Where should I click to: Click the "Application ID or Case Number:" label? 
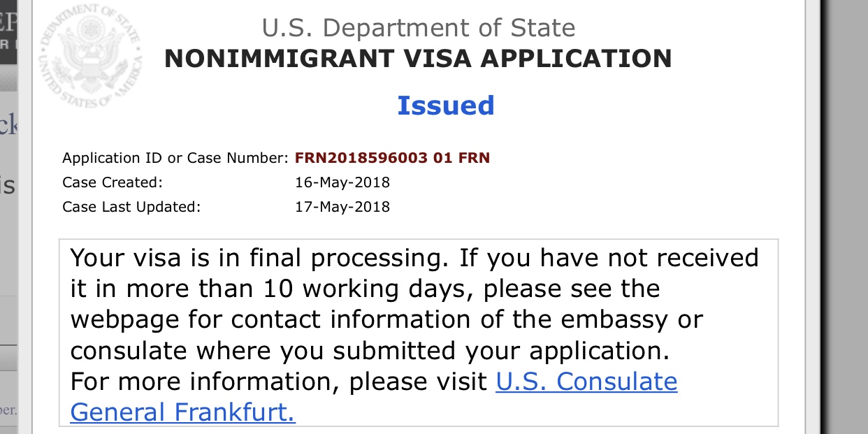[x=175, y=158]
